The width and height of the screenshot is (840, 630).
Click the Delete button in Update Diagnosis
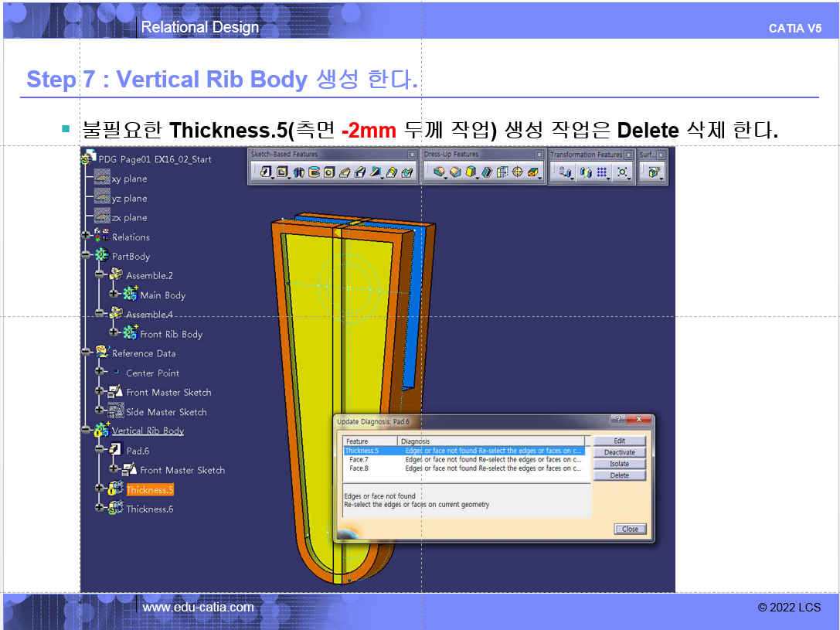(x=619, y=475)
